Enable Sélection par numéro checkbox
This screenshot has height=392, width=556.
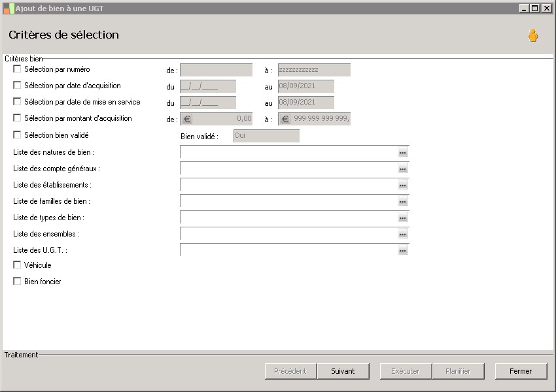[17, 69]
